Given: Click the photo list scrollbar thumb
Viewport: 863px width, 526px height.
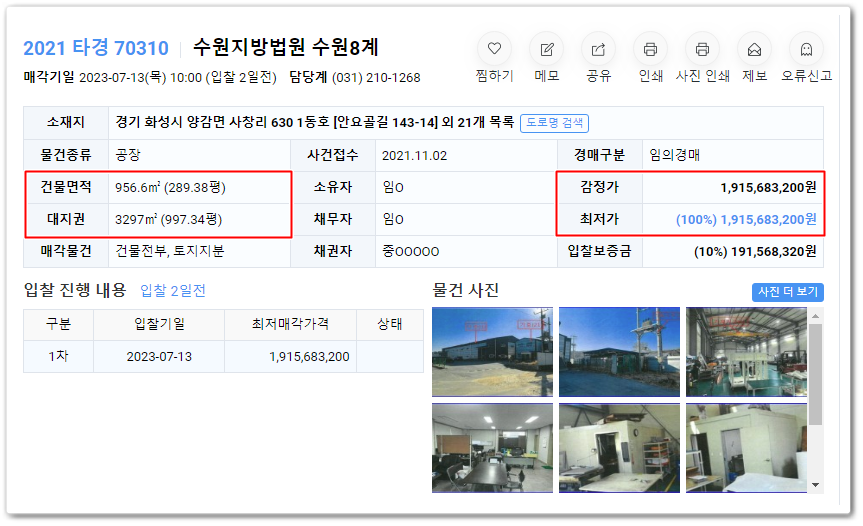Looking at the screenshot, I should (816, 374).
